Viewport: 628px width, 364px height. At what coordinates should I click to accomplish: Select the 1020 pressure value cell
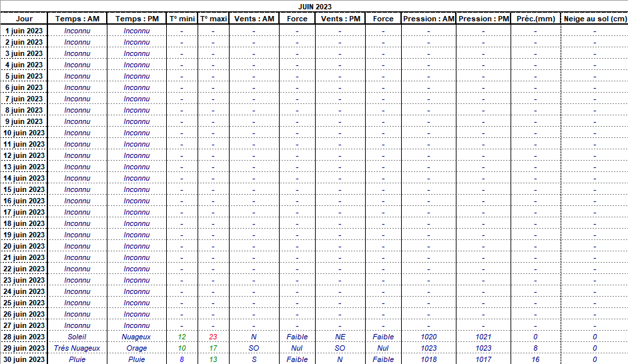pyautogui.click(x=428, y=337)
